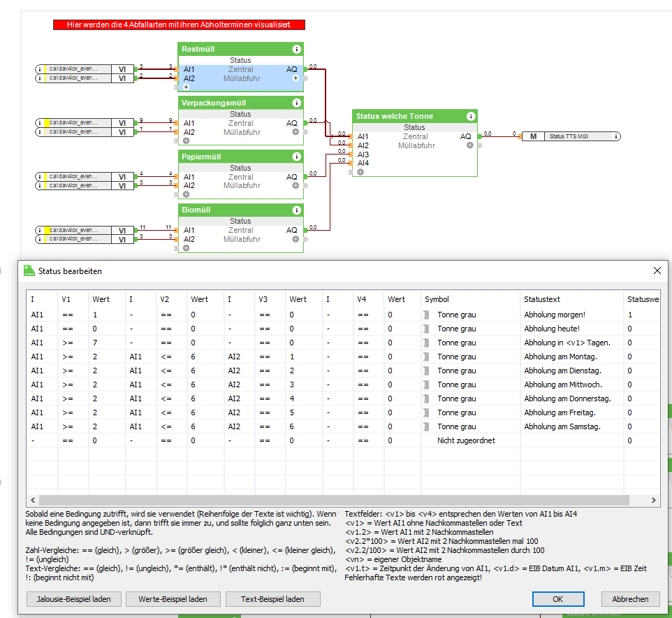Click output plus icon on Biomüll block

pyautogui.click(x=295, y=239)
